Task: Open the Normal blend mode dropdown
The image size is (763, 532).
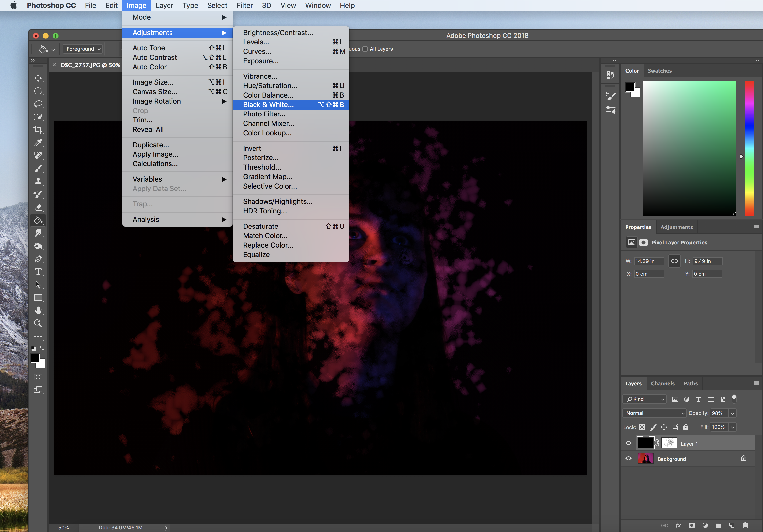Action: click(654, 413)
